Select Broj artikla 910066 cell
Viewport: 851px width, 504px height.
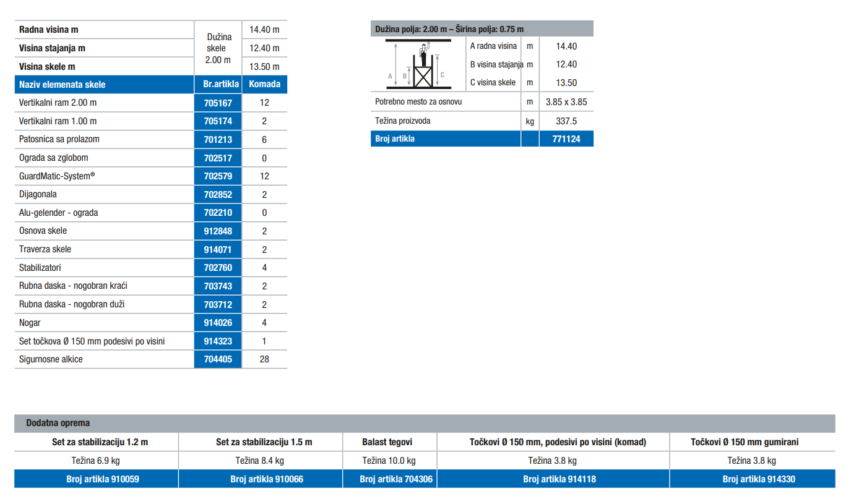[x=260, y=479]
